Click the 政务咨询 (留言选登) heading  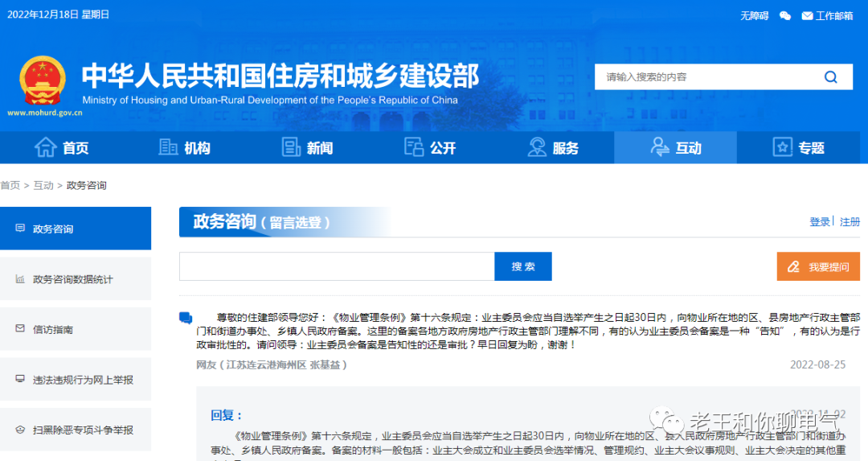(x=261, y=222)
